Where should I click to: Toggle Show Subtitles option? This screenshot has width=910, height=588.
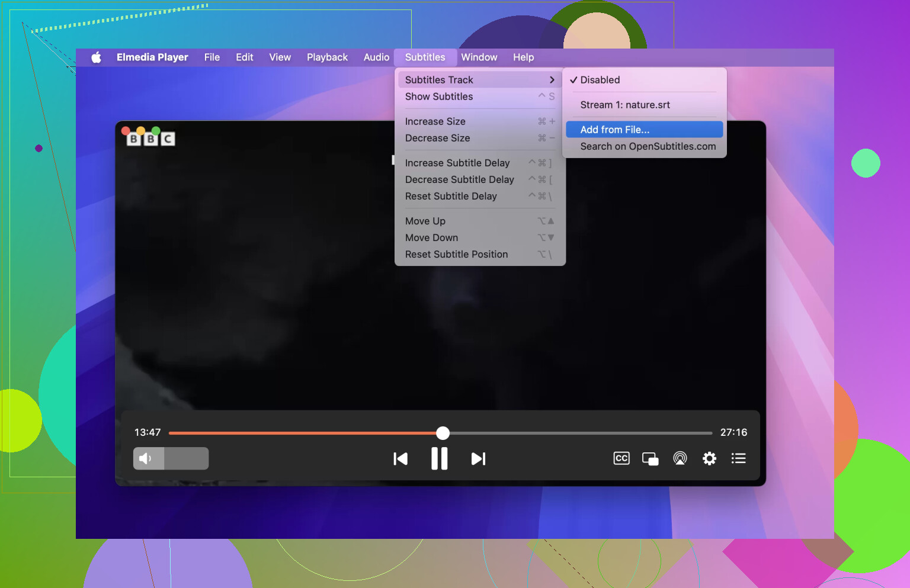[x=438, y=96]
